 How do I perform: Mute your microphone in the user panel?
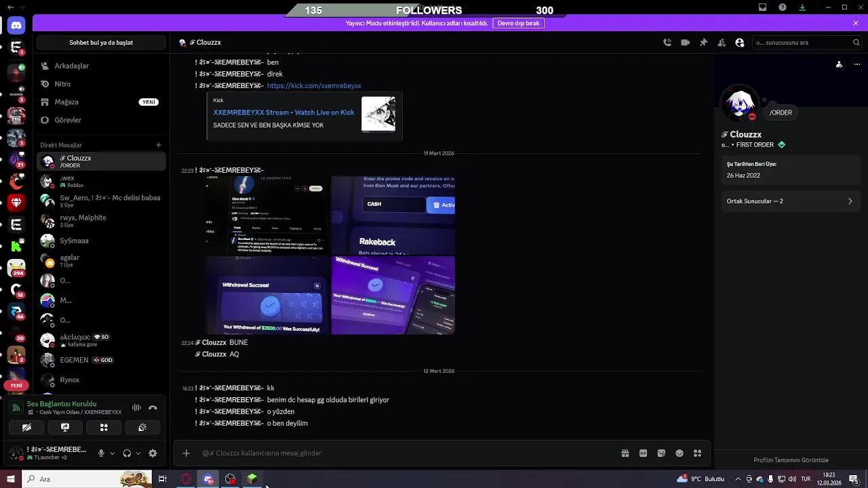(100, 453)
